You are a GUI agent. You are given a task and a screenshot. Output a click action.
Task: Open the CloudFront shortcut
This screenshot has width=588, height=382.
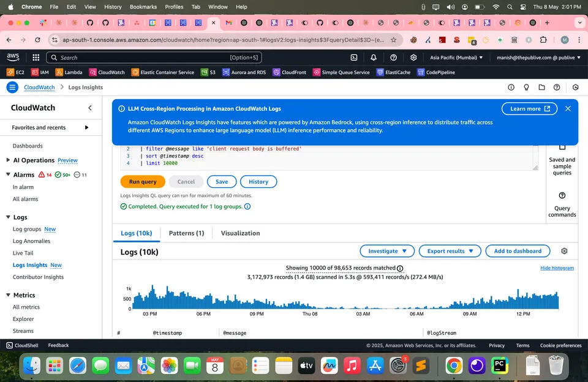(290, 72)
